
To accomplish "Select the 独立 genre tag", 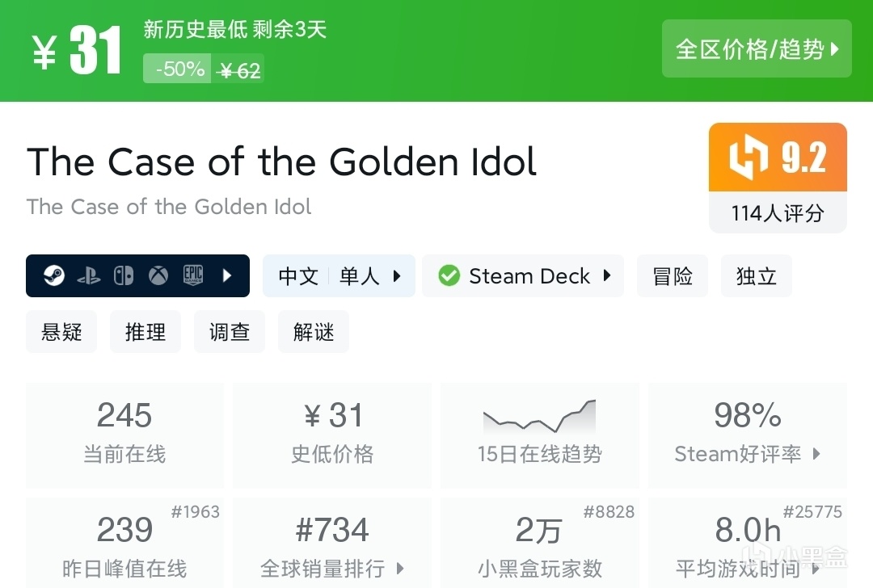I will (757, 276).
